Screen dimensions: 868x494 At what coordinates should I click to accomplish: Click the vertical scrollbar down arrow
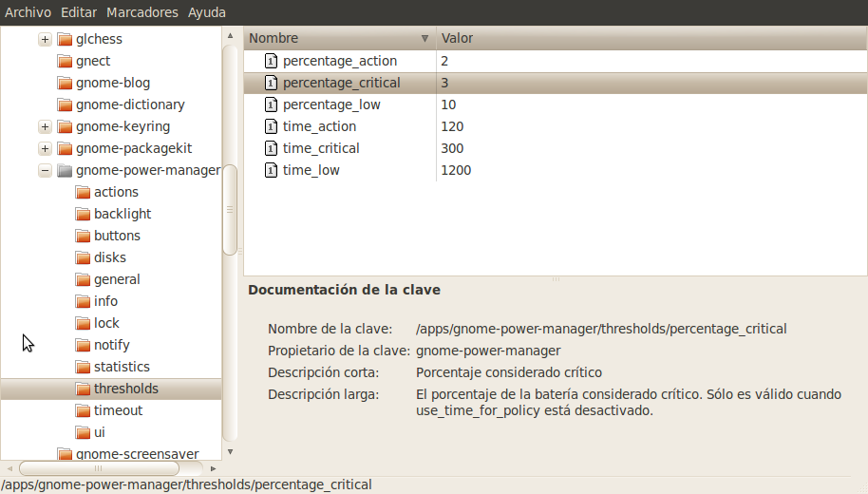230,452
